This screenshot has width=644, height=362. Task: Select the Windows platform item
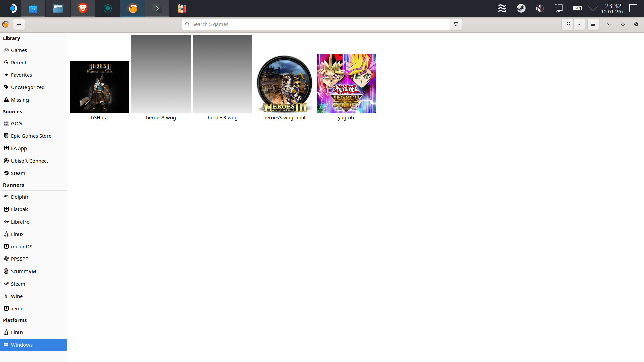click(21, 345)
